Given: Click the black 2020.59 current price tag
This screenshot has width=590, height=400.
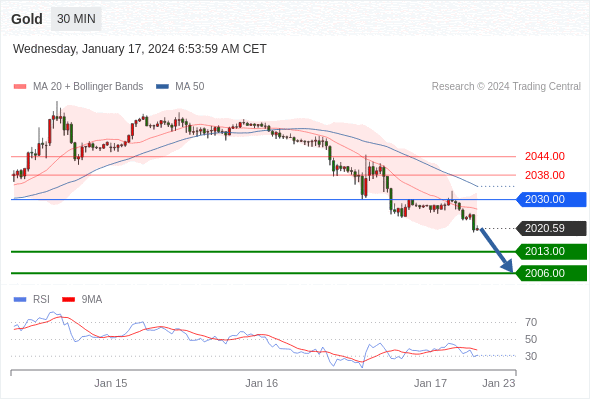Looking at the screenshot, I should [x=551, y=228].
